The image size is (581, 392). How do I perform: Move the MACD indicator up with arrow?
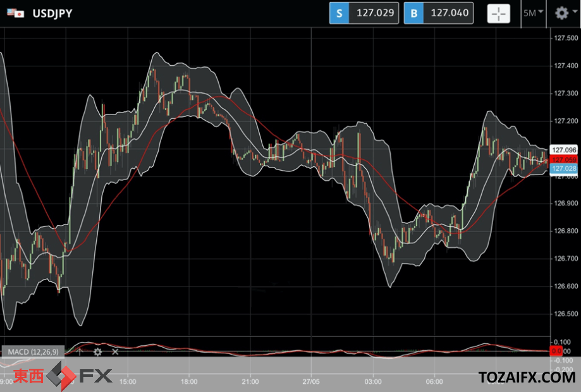[x=80, y=352]
